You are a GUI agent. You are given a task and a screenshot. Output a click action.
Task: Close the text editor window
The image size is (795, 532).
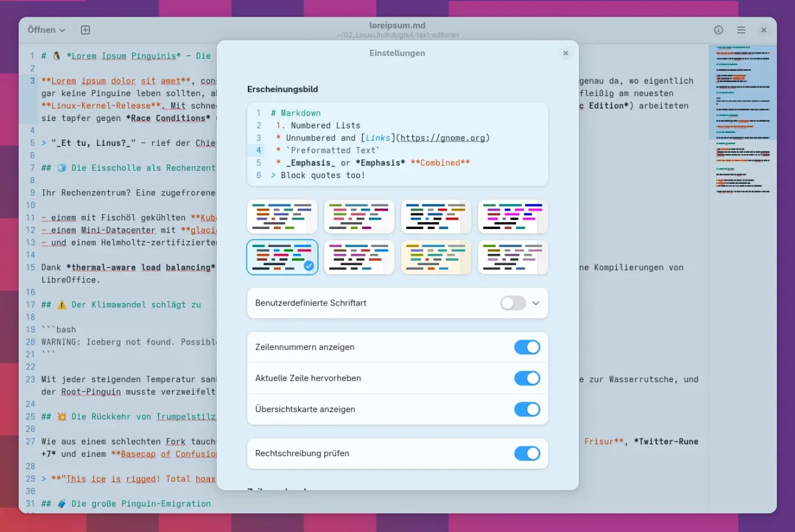764,30
